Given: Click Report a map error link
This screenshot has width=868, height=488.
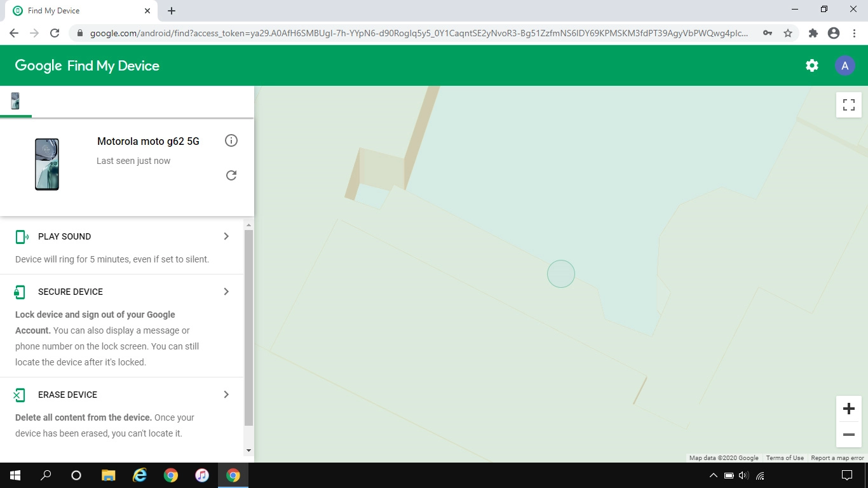Looking at the screenshot, I should (837, 458).
